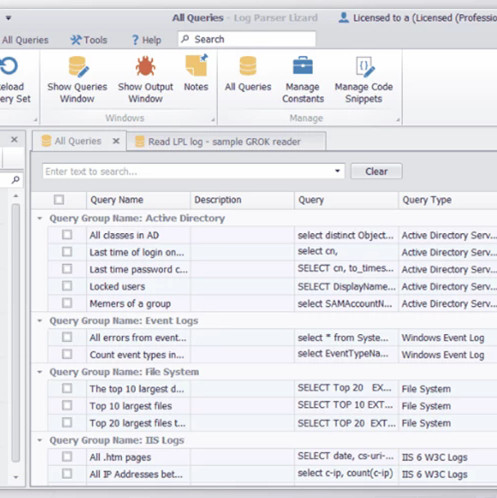Select 'select c-ip, count(c-ip)' query cell
Image resolution: width=497 pixels, height=498 pixels.
[x=345, y=473]
